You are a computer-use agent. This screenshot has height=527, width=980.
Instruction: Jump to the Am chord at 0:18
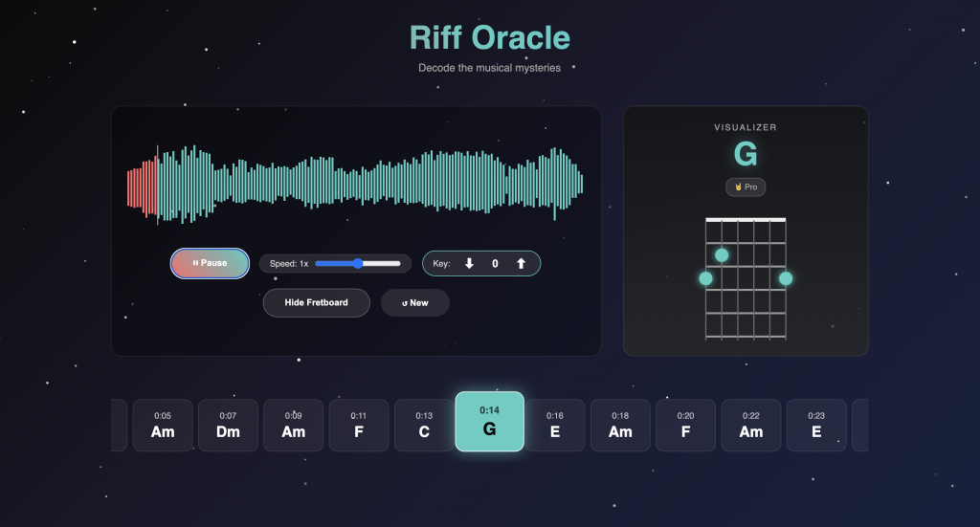(620, 425)
